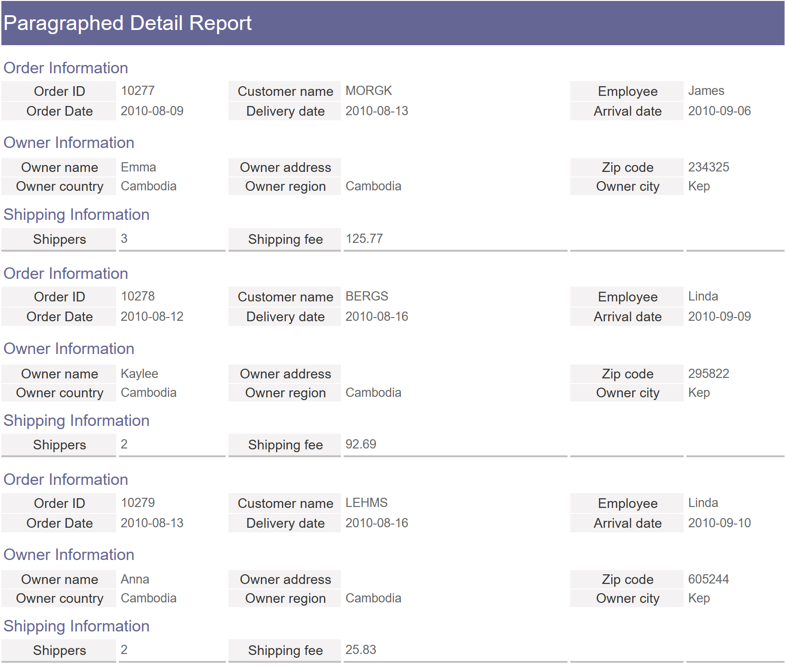Select employee name James
This screenshot has width=785, height=672.
pyautogui.click(x=706, y=91)
